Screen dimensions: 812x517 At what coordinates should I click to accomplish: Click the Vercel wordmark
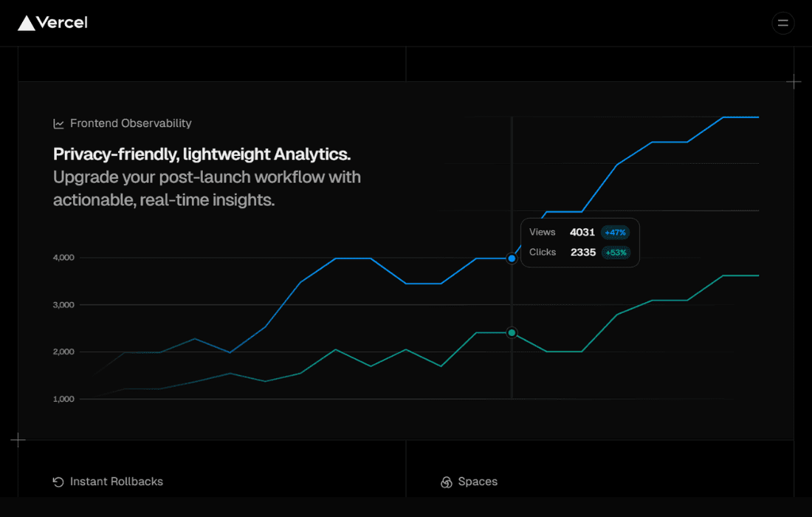[x=62, y=23]
